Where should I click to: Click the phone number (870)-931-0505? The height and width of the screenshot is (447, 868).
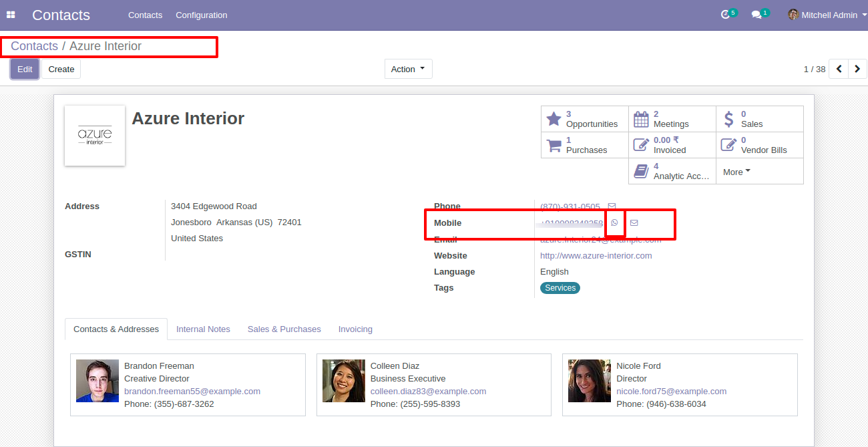click(x=570, y=206)
